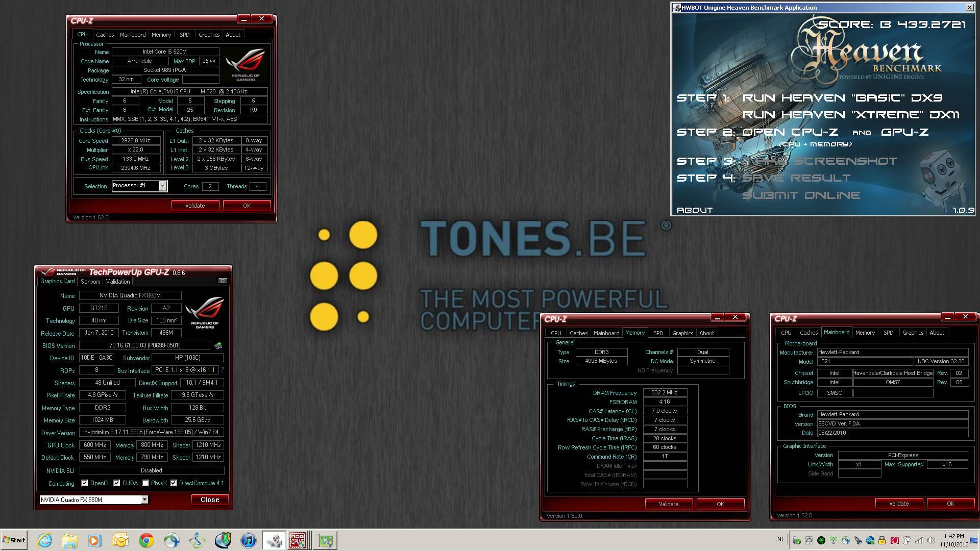Click the Intel Core i5 520M name field
Screen dimensions: 980x551
click(165, 52)
